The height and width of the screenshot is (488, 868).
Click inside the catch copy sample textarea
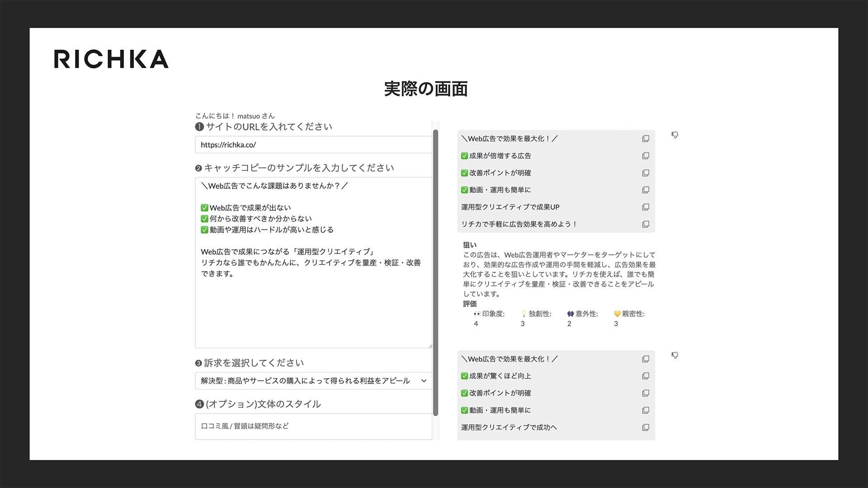pyautogui.click(x=313, y=307)
